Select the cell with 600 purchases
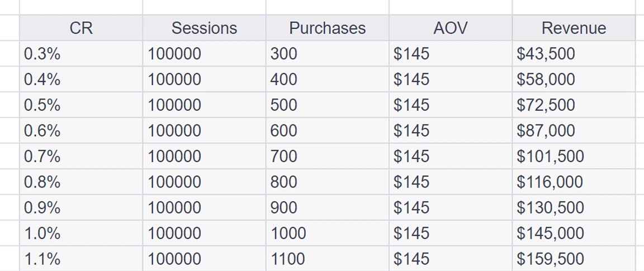This screenshot has width=644, height=271. click(x=327, y=130)
